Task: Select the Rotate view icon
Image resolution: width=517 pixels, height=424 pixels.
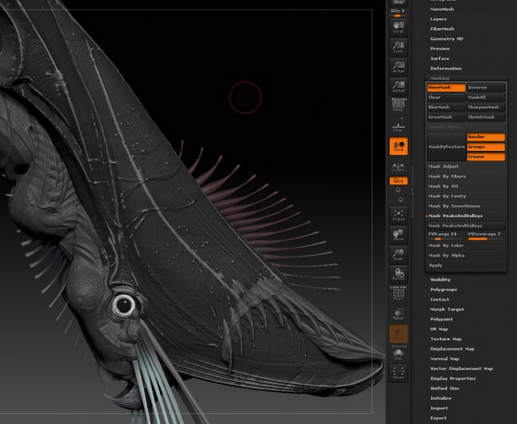Action: 398,274
